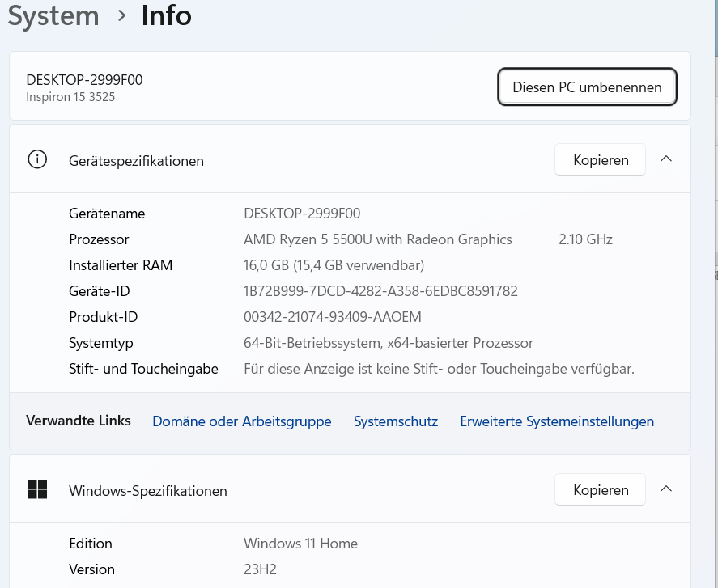Select the Windows-Spezifikationen header text
718x588 pixels.
(x=148, y=491)
